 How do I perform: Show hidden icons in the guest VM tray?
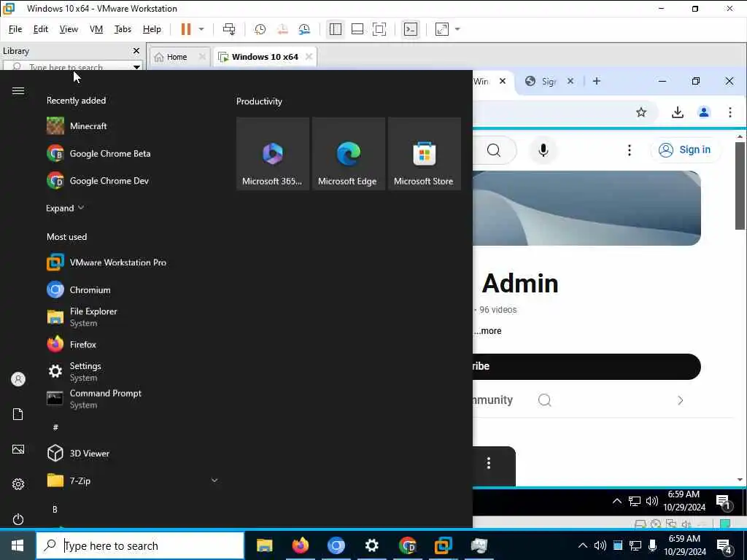[617, 501]
